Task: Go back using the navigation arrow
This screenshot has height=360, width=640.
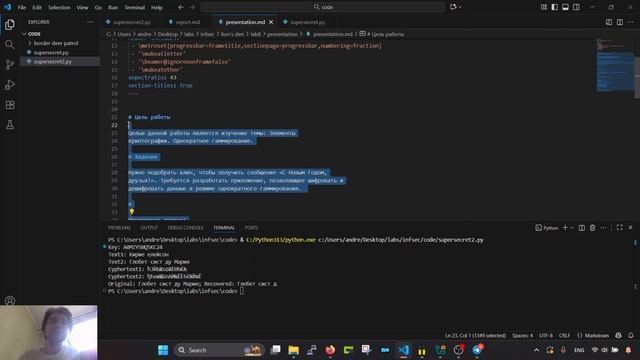Action: click(181, 7)
